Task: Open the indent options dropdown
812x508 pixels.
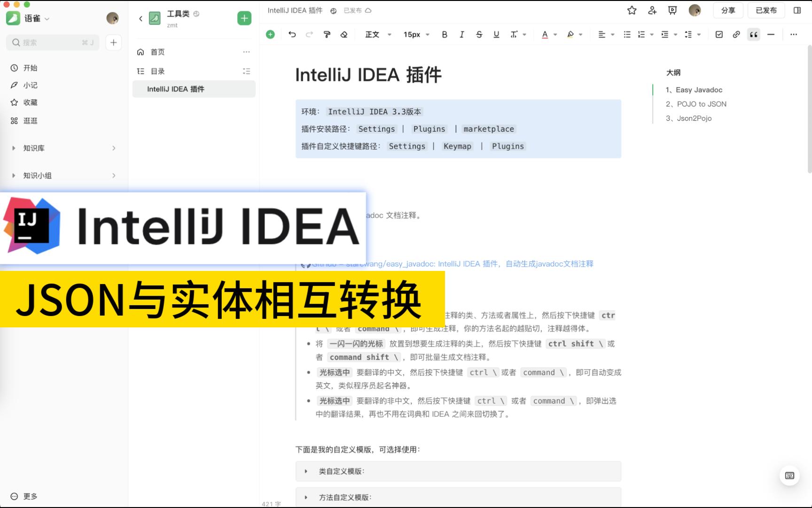Action: point(669,34)
